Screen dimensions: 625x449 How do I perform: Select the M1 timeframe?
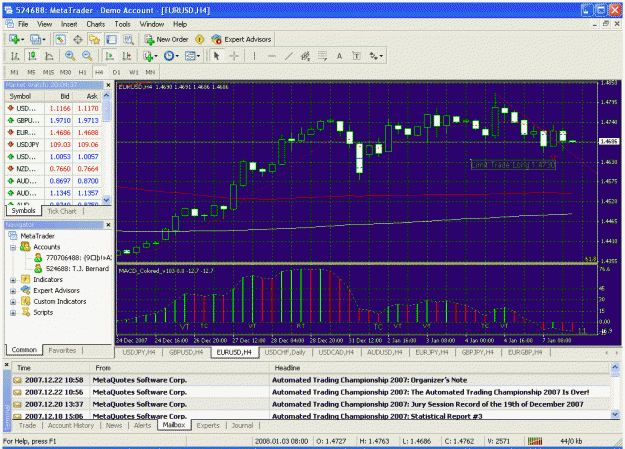click(x=14, y=72)
